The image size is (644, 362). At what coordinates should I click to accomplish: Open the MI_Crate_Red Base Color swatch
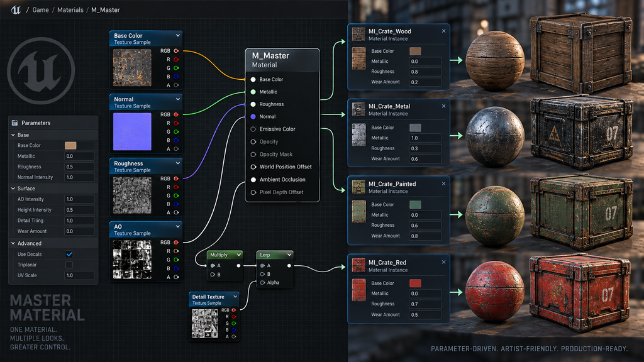pyautogui.click(x=415, y=283)
